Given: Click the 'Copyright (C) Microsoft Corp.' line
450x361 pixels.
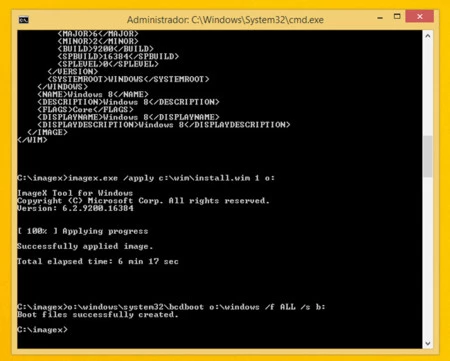Looking at the screenshot, I should [143, 201].
